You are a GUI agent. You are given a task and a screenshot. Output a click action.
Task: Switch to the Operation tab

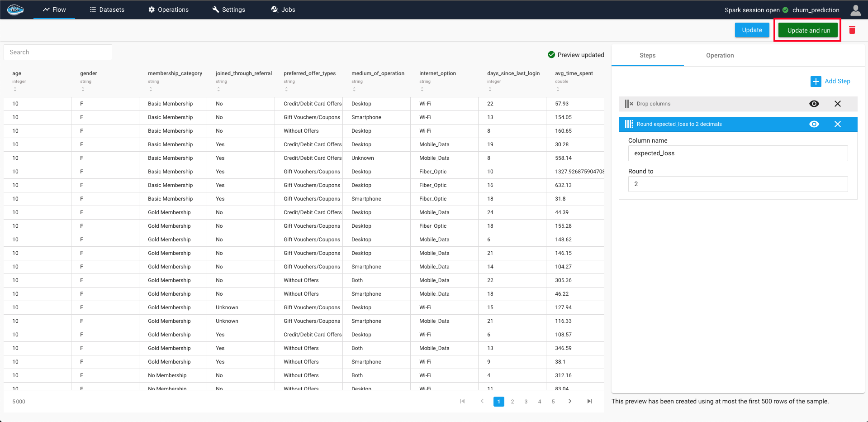[720, 55]
